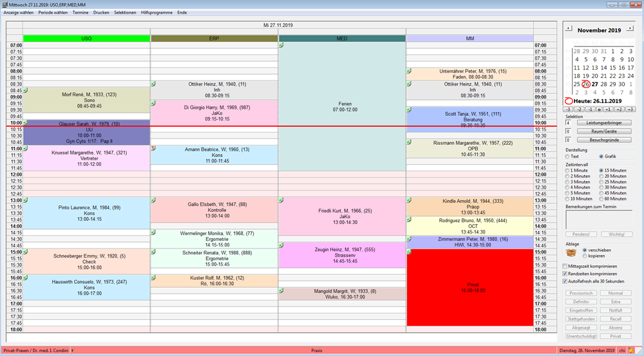The image size is (644, 356).
Task: Uncheck Randzeiten komprimieren checkbox
Action: coord(565,274)
